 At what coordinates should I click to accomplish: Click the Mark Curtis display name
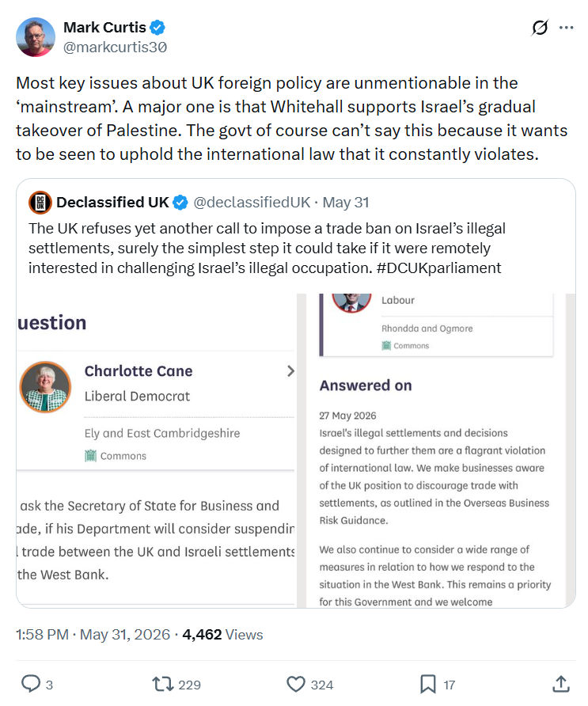tap(104, 28)
